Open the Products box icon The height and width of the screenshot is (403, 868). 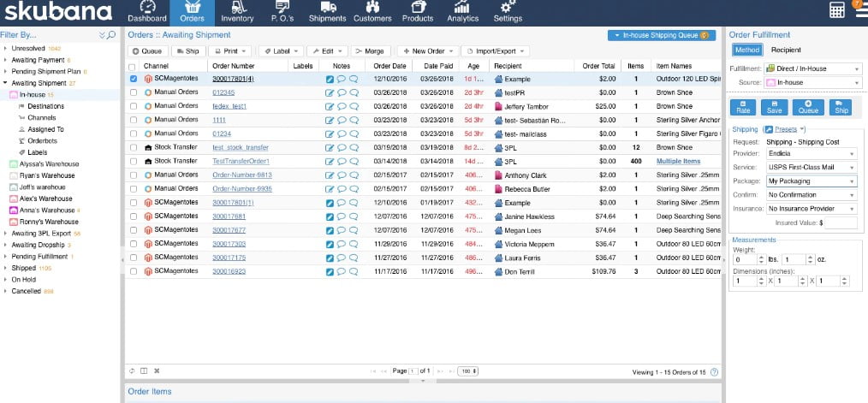418,7
